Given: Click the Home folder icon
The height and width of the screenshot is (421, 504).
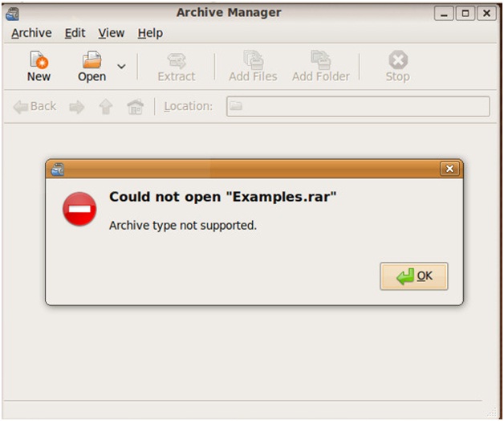Looking at the screenshot, I should [136, 107].
